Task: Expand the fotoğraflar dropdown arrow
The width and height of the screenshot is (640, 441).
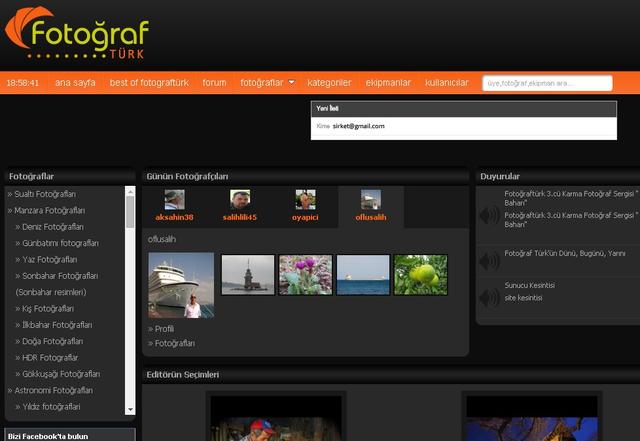Action: coord(291,82)
